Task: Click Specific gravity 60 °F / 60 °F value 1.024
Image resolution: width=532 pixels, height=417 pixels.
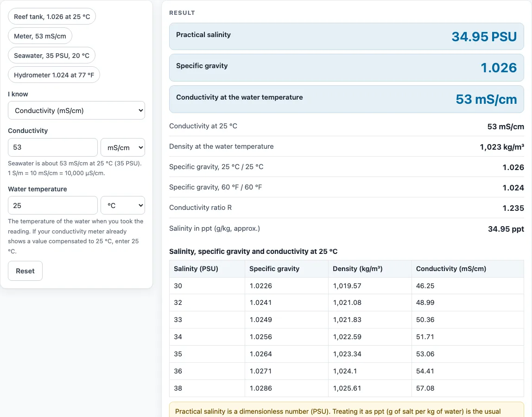Action: pos(513,188)
